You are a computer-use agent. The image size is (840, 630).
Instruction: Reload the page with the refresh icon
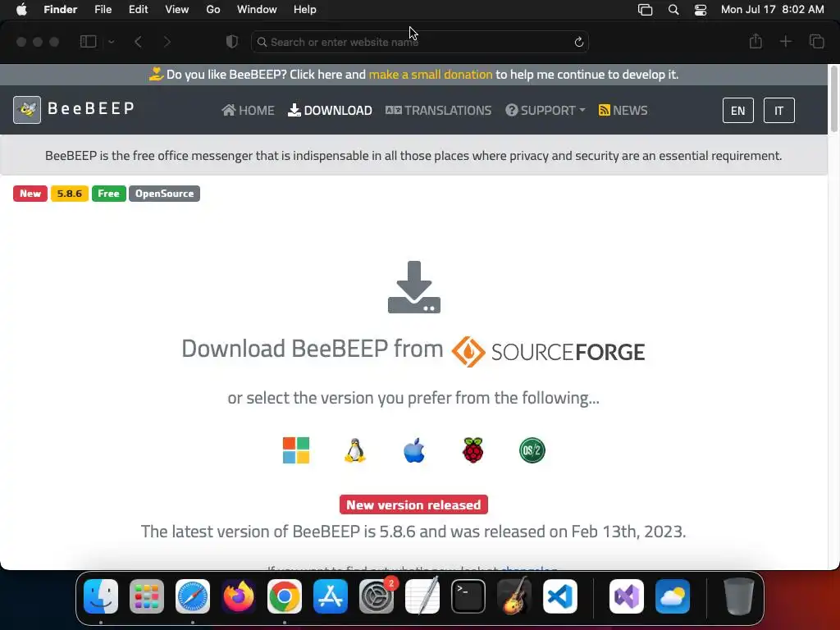(x=578, y=42)
